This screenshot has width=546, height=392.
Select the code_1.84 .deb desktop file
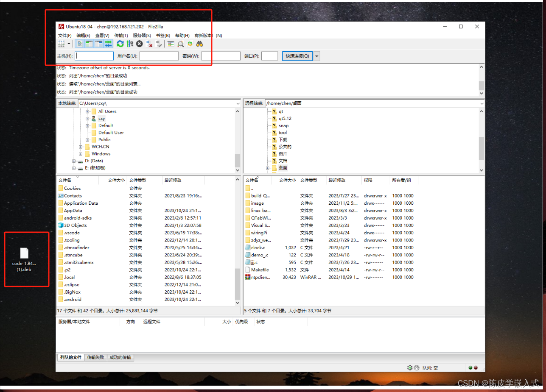coord(24,259)
